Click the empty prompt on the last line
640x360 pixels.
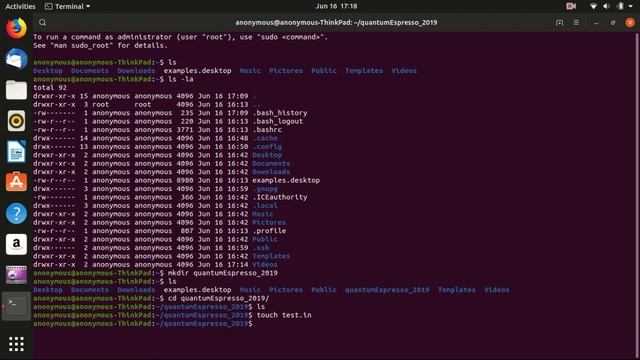coord(143,324)
